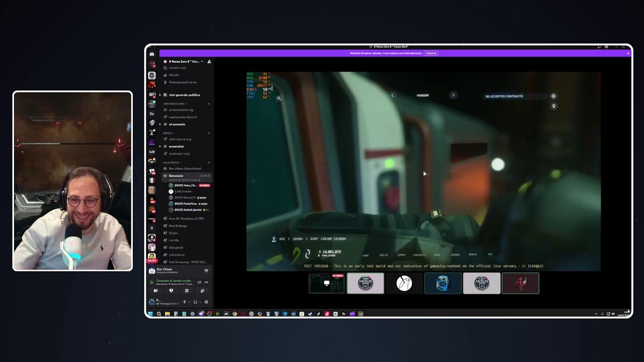Expand chat-generale-pubblica thread arrow
This screenshot has height=362, width=644.
[x=160, y=95]
